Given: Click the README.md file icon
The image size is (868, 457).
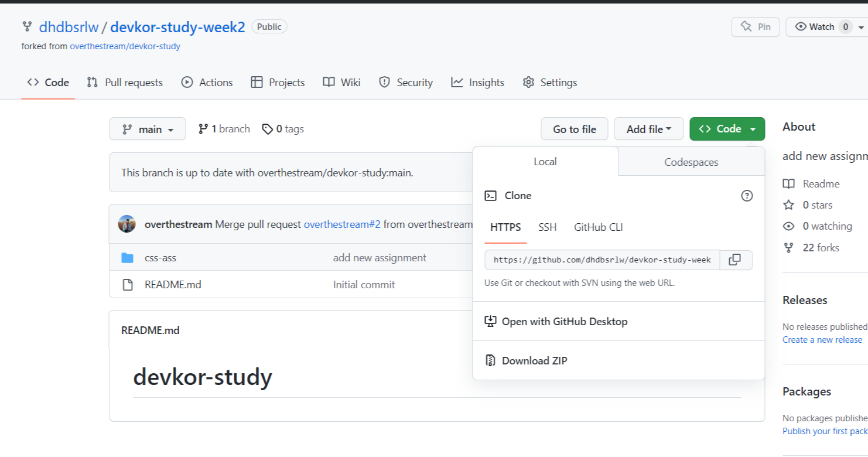Looking at the screenshot, I should pyautogui.click(x=127, y=285).
